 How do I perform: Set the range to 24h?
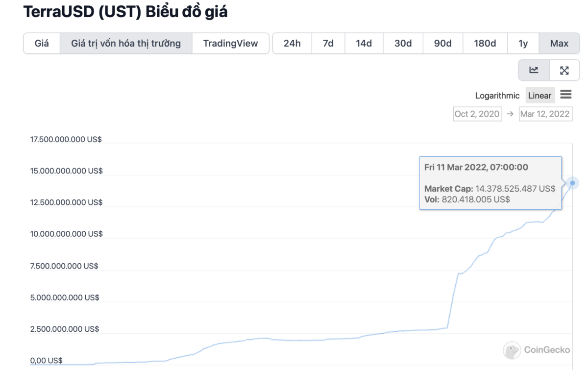click(292, 43)
